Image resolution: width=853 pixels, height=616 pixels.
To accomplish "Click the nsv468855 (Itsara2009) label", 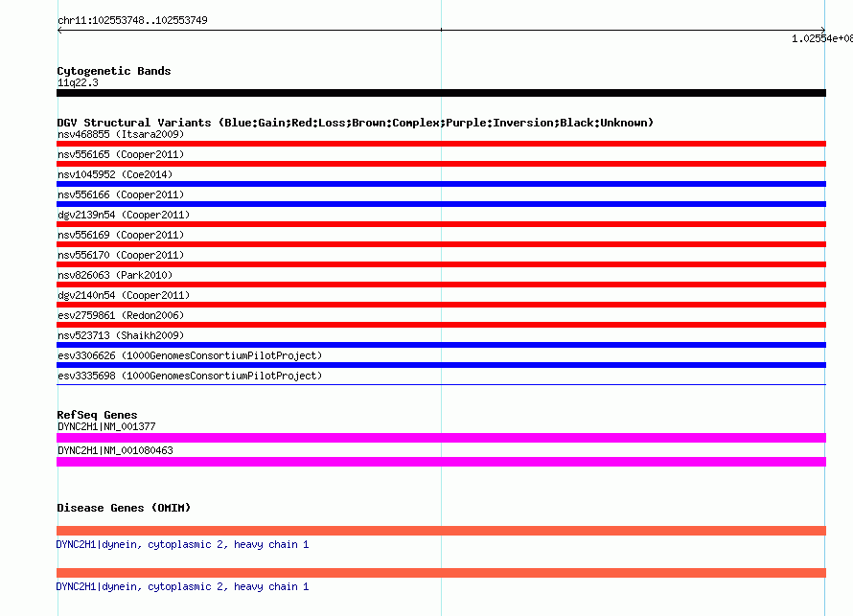I will (121, 134).
